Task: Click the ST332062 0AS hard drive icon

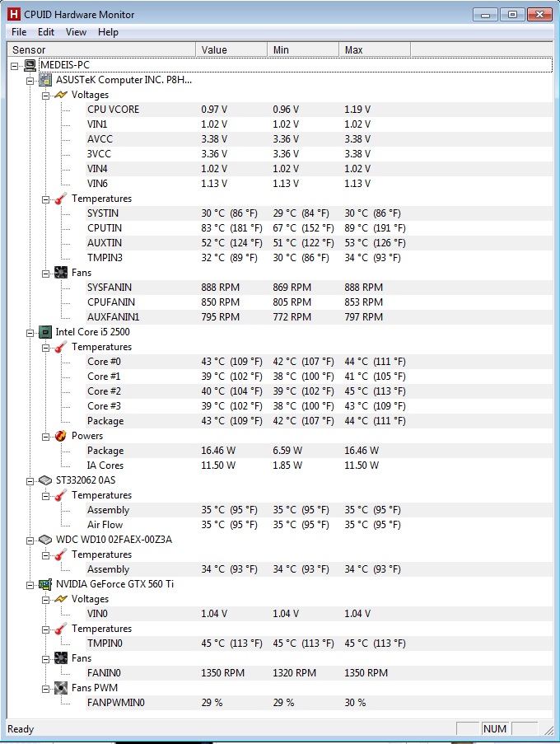Action: (x=45, y=480)
